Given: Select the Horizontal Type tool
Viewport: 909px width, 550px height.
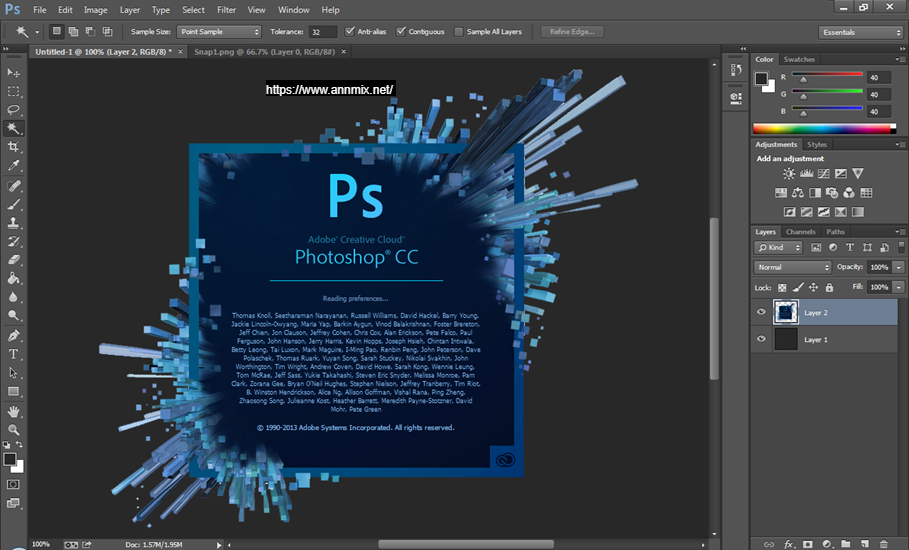Looking at the screenshot, I should tap(13, 354).
